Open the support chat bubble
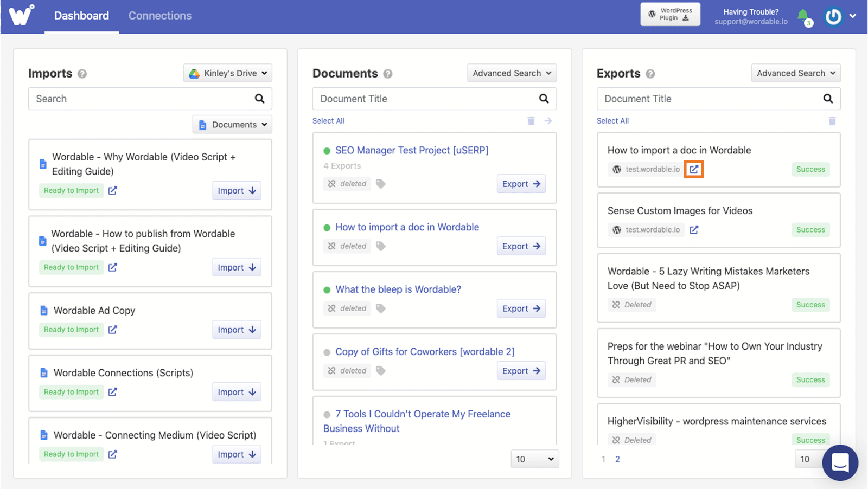868x489 pixels. coord(840,462)
